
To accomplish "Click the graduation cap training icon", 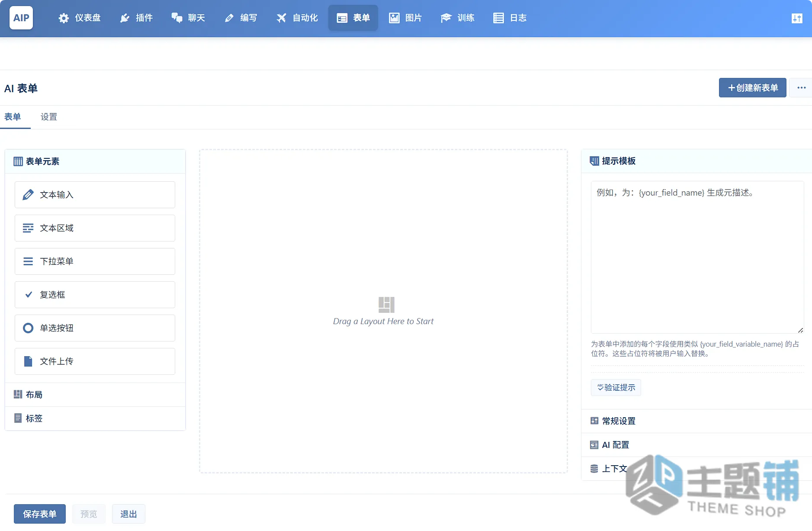I will point(446,18).
